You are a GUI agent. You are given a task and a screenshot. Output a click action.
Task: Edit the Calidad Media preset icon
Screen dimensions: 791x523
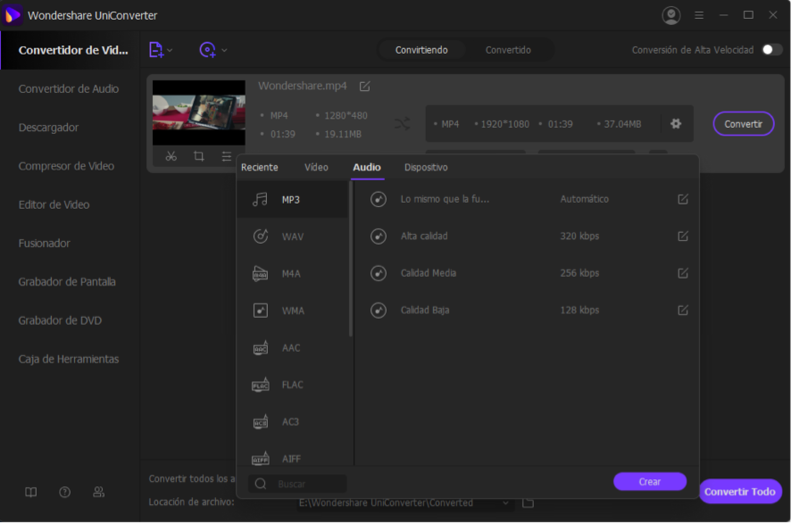(683, 273)
